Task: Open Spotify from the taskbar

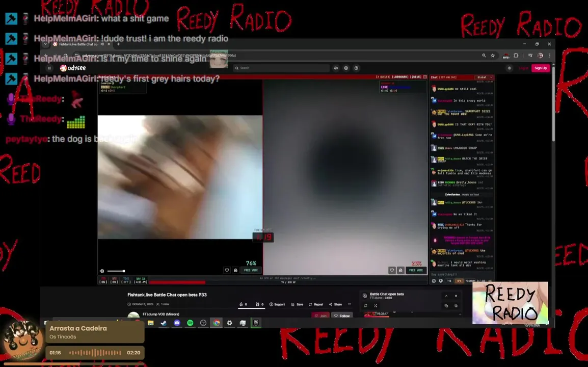Action: [x=190, y=323]
